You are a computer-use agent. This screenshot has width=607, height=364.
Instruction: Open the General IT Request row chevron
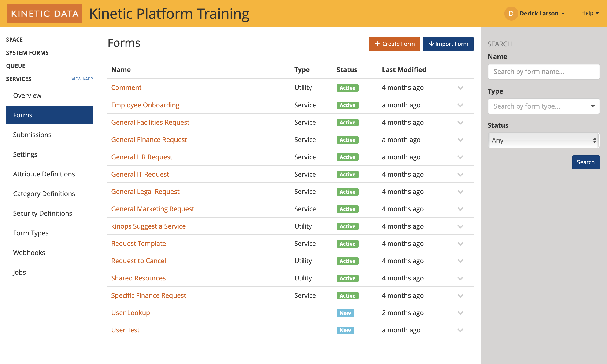click(x=460, y=174)
